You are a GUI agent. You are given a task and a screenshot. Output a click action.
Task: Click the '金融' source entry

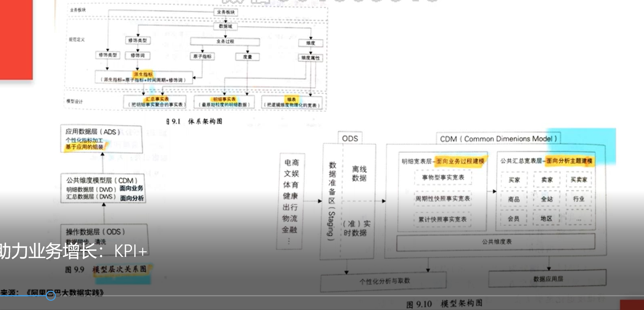pos(290,230)
